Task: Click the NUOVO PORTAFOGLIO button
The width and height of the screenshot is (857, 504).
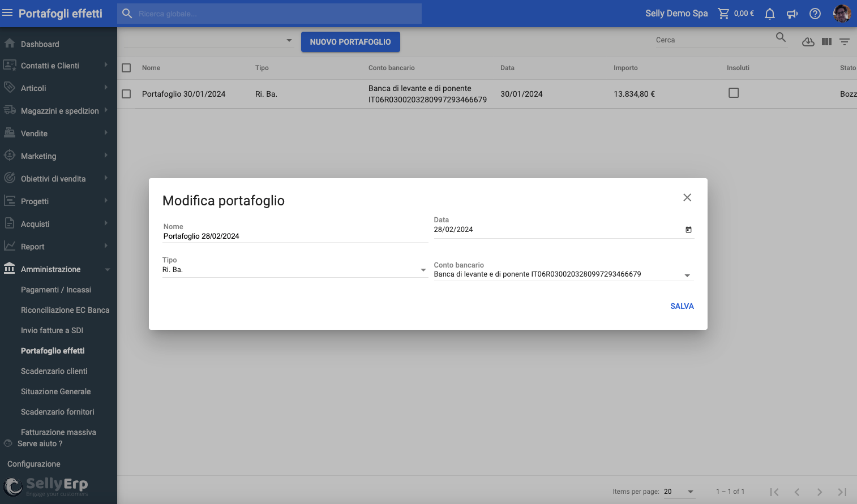Action: coord(350,42)
